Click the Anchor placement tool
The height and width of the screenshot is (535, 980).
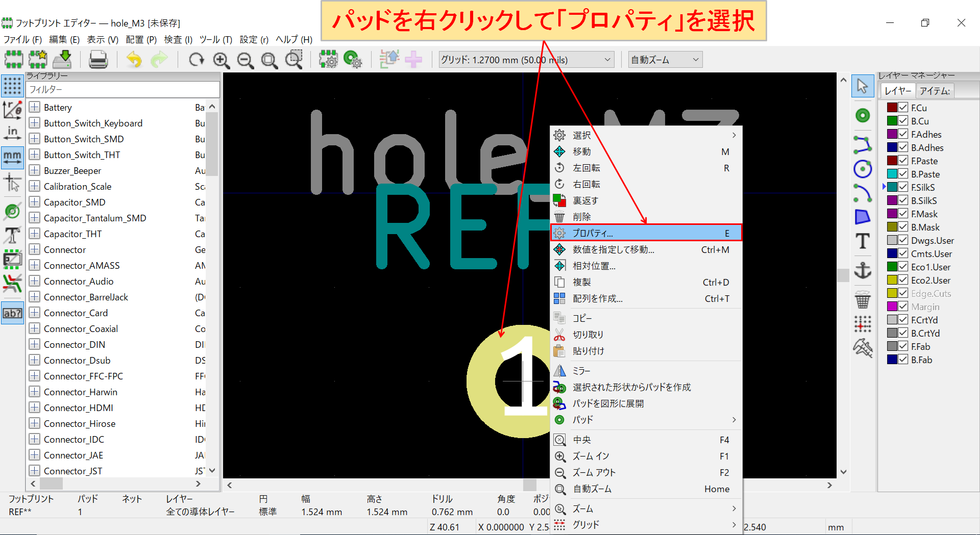pyautogui.click(x=863, y=270)
